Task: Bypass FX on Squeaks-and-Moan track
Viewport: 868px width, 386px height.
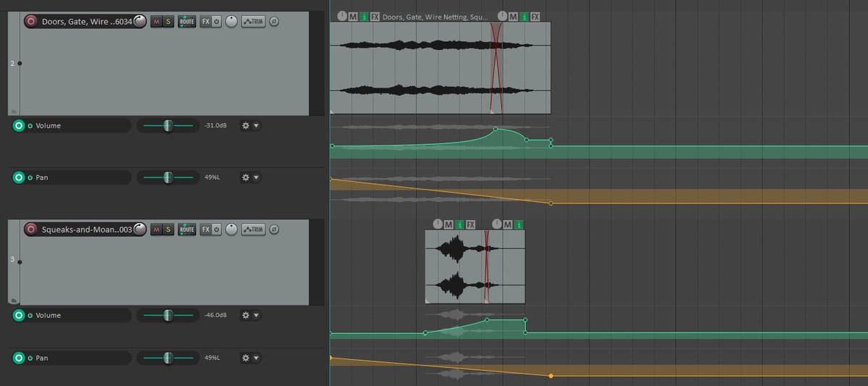Action: [216, 229]
